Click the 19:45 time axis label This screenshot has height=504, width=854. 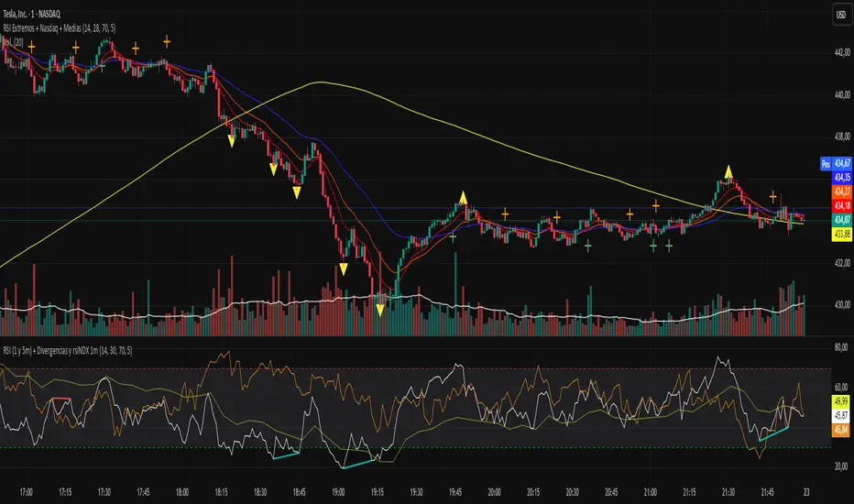[x=455, y=492]
